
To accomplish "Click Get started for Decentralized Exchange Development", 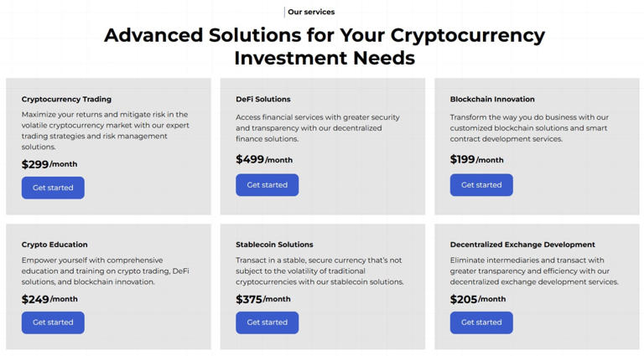I will click(x=481, y=322).
